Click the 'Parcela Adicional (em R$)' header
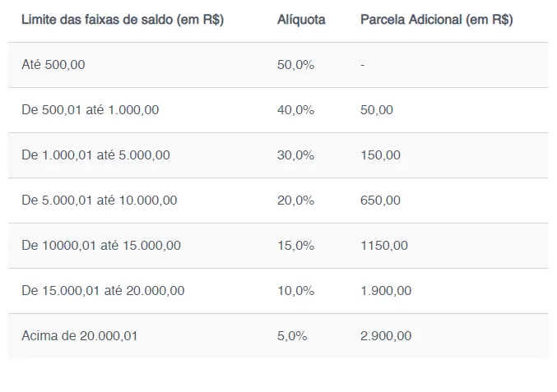This screenshot has height=392, width=557. 436,20
